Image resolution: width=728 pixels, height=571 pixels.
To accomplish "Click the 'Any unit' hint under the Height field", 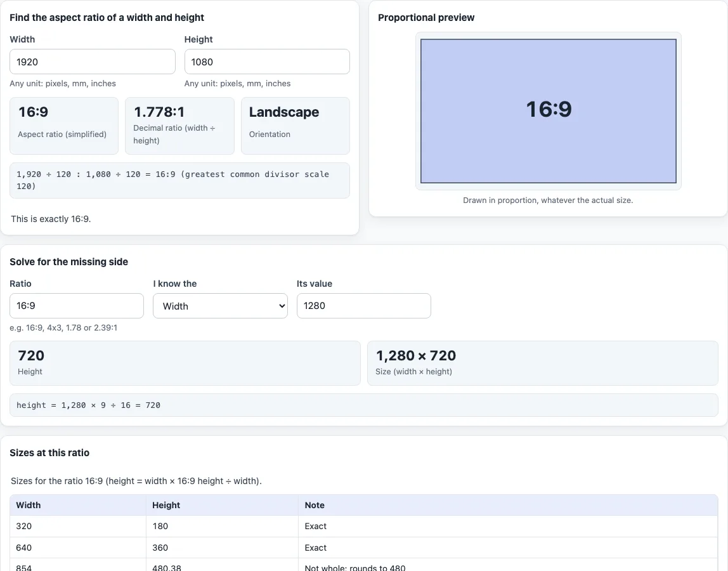I will pos(237,84).
